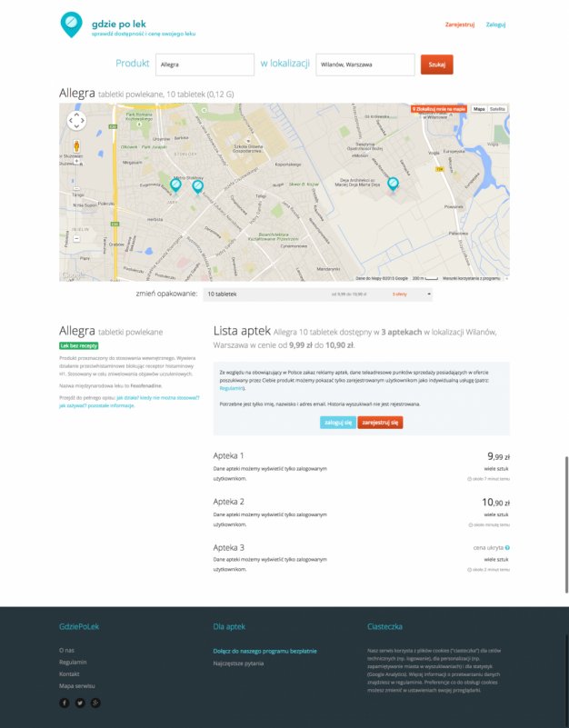Select the Apteka 2 heading
Image resolution: width=569 pixels, height=728 pixels.
point(228,502)
